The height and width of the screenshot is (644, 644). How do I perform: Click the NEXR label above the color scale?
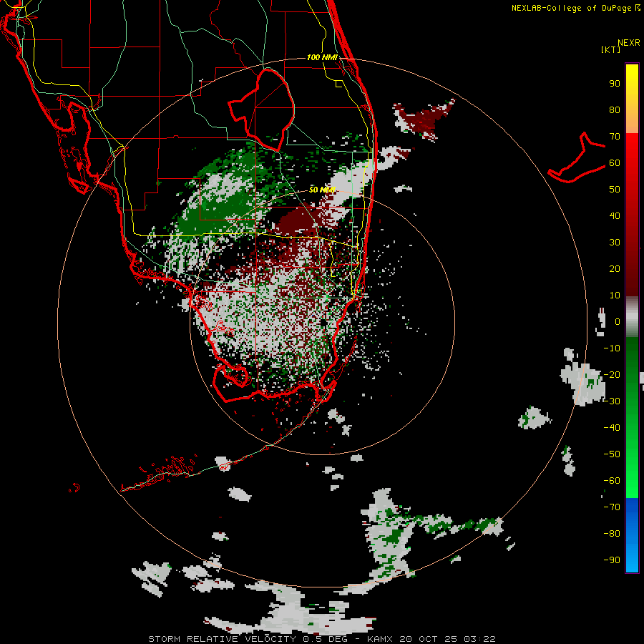point(629,43)
